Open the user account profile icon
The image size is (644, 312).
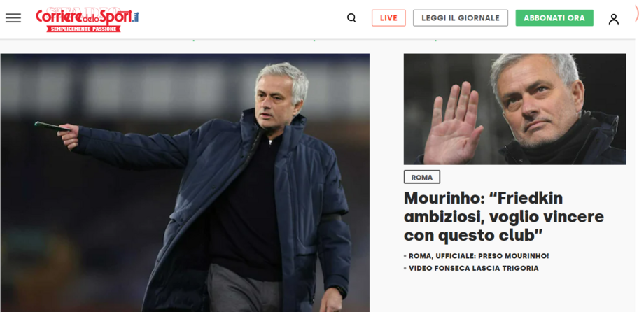[x=614, y=20]
